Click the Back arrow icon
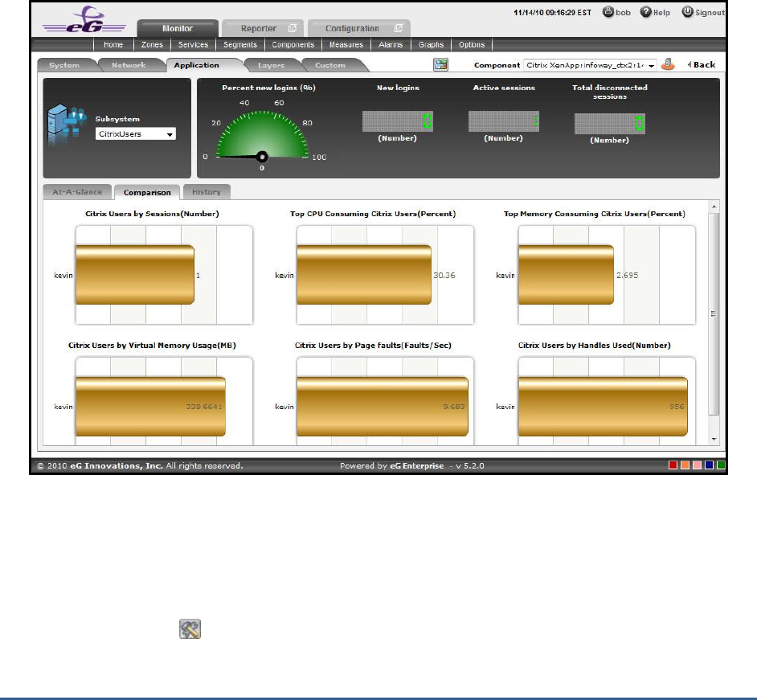The image size is (757, 700). (689, 64)
